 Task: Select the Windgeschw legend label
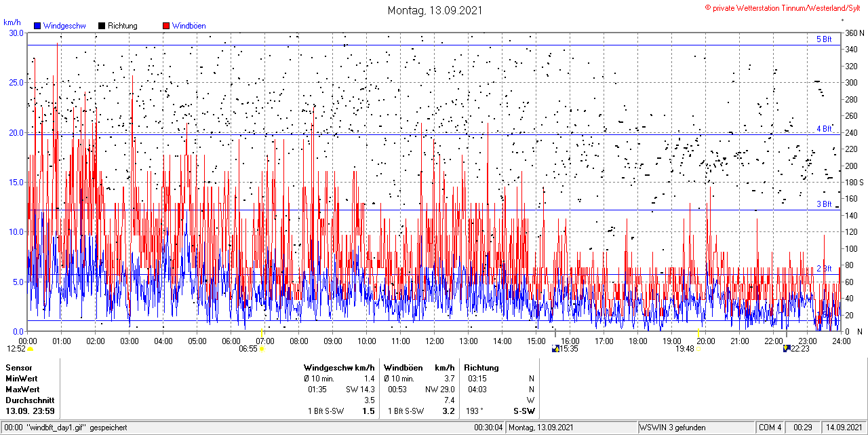coord(64,26)
